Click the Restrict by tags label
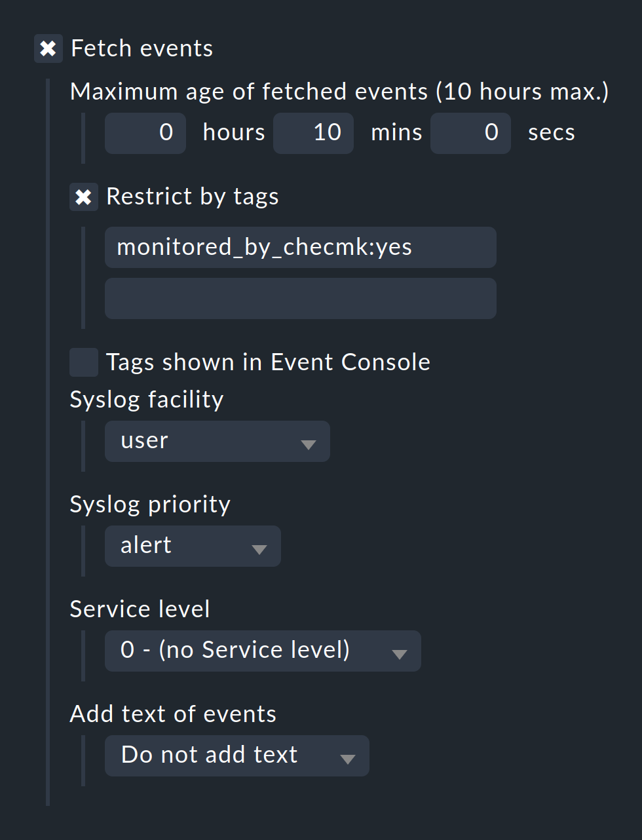642x840 pixels. [x=192, y=197]
